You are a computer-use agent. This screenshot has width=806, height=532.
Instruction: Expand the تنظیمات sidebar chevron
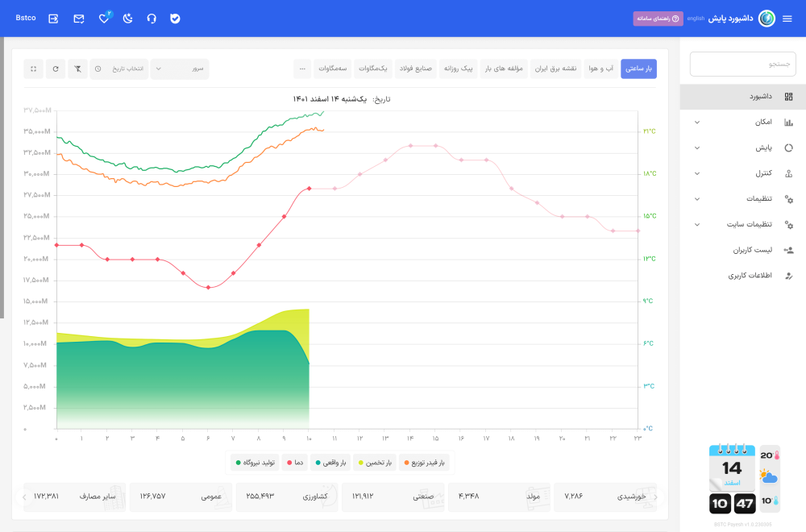click(697, 199)
